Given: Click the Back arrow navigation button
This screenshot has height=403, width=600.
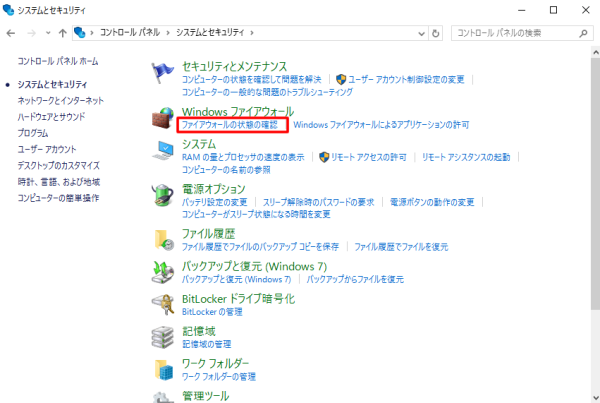Looking at the screenshot, I should tap(11, 33).
